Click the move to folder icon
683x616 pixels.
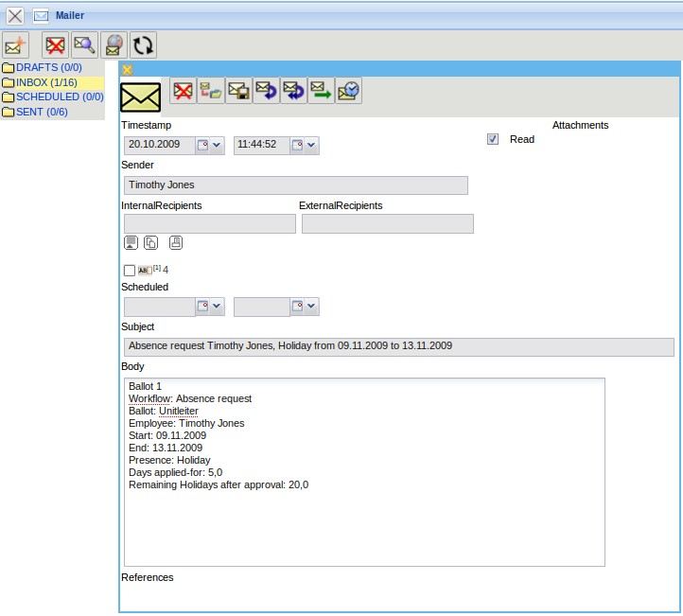click(x=211, y=91)
